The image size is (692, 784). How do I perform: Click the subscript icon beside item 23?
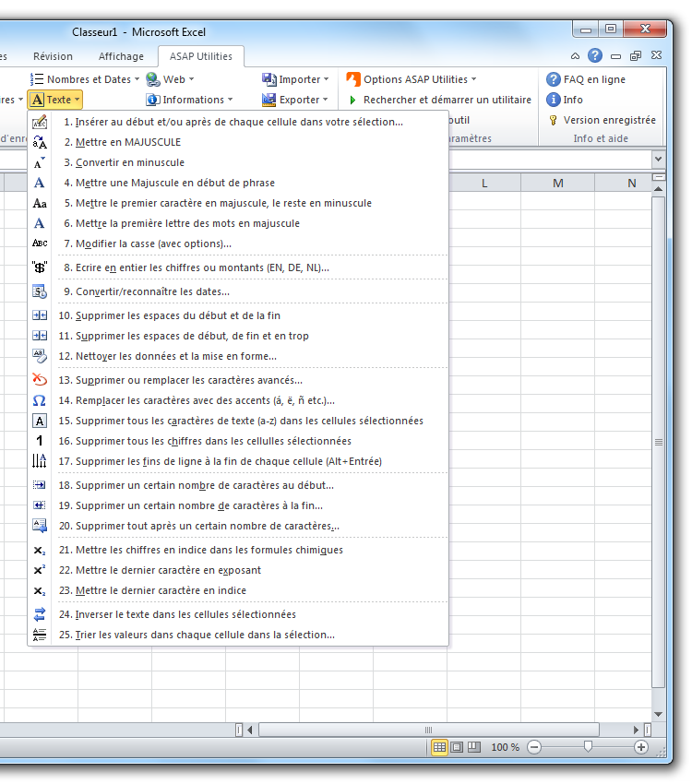coord(40,591)
